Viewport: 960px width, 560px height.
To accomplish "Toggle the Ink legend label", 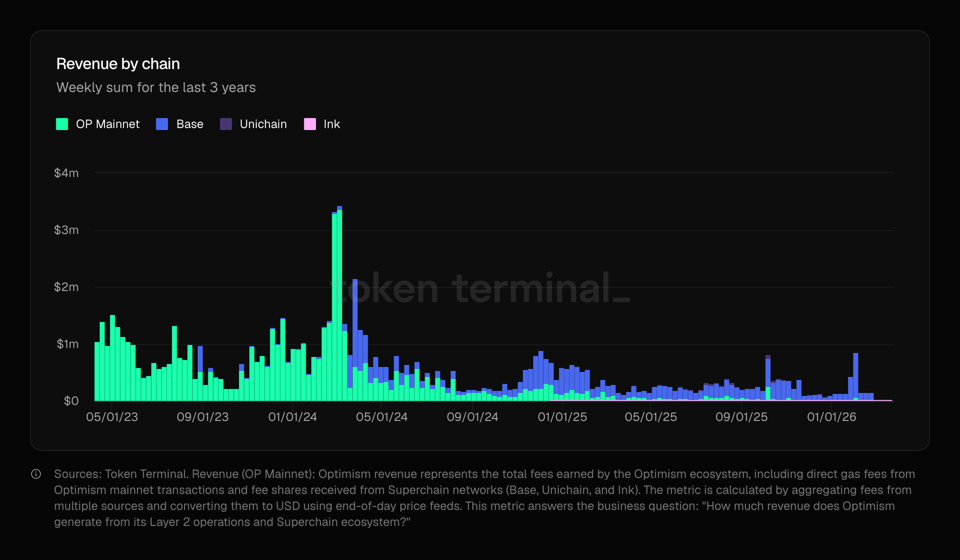I will pyautogui.click(x=332, y=124).
